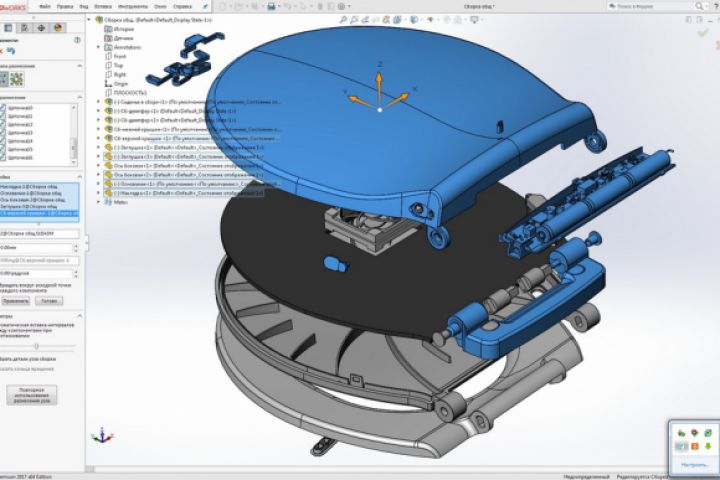Open the Hide/Show Items icon
This screenshot has height=480, width=720.
(430, 20)
